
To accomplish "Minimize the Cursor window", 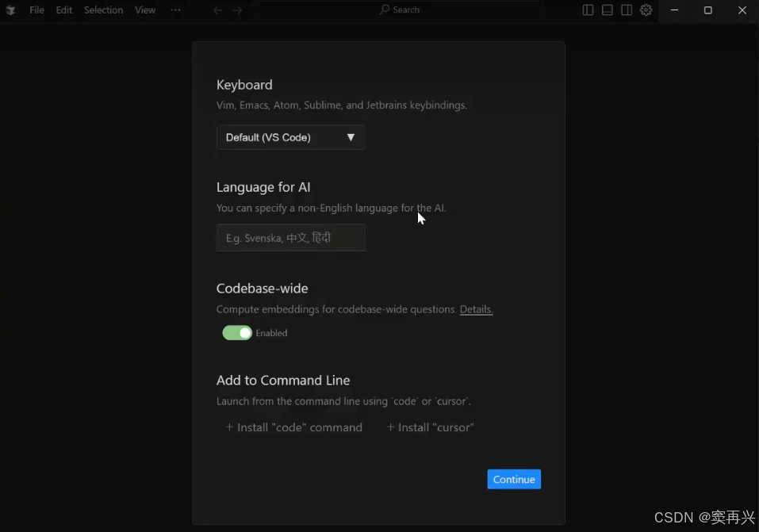I will 674,10.
